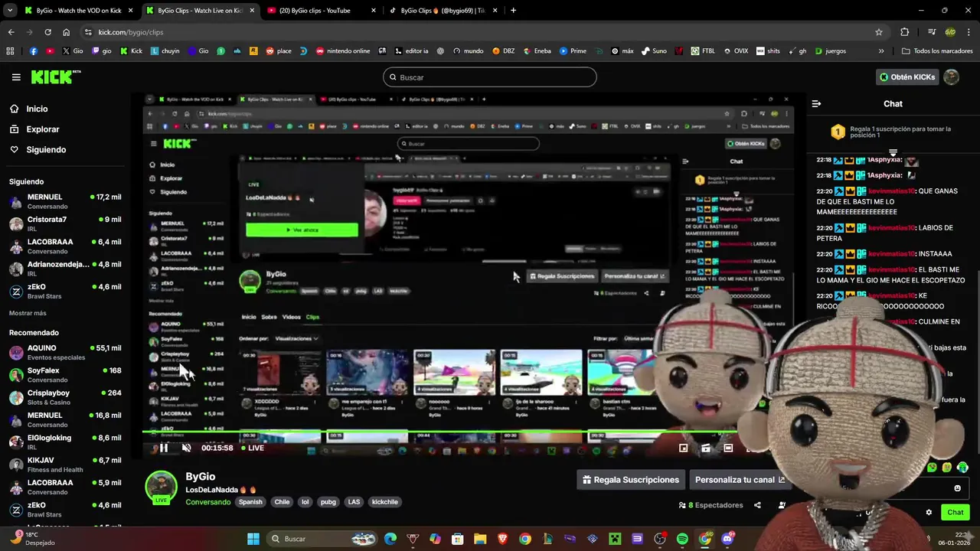Go back in the browser
This screenshot has width=980, height=551.
tap(11, 32)
